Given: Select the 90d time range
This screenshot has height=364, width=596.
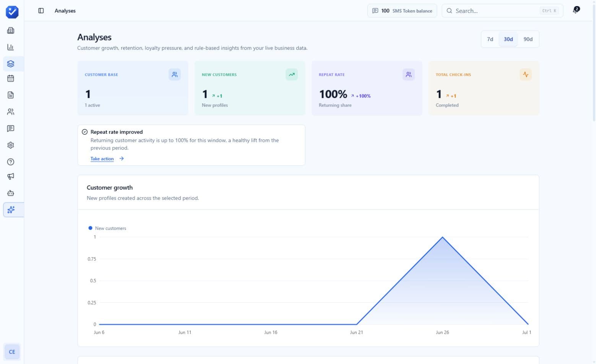Looking at the screenshot, I should (528, 39).
